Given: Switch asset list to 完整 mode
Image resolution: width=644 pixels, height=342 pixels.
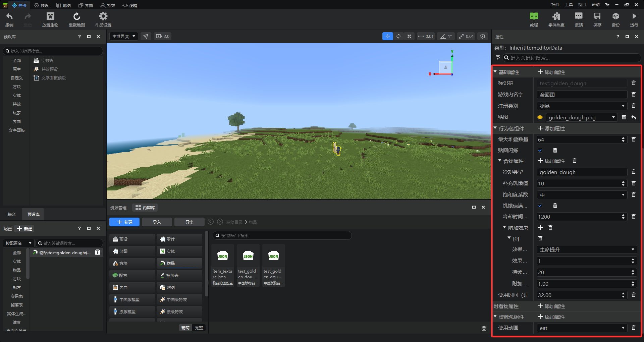Looking at the screenshot, I should (199, 328).
